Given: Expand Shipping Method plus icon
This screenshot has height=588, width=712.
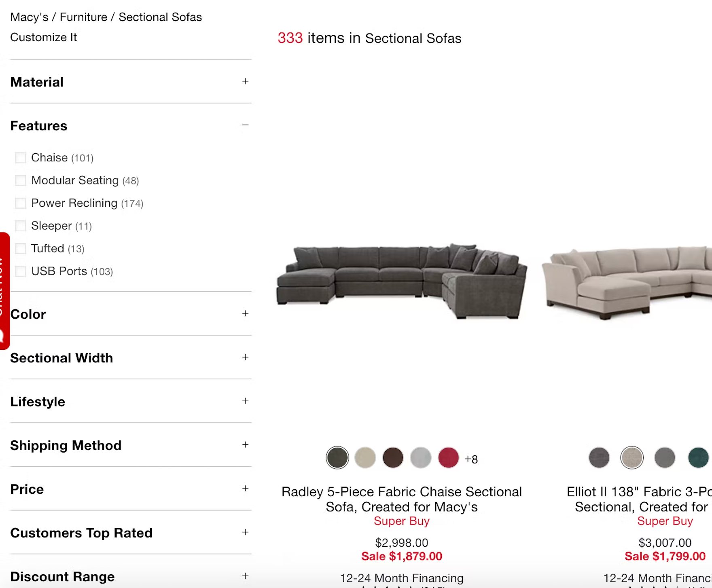Looking at the screenshot, I should tap(245, 444).
